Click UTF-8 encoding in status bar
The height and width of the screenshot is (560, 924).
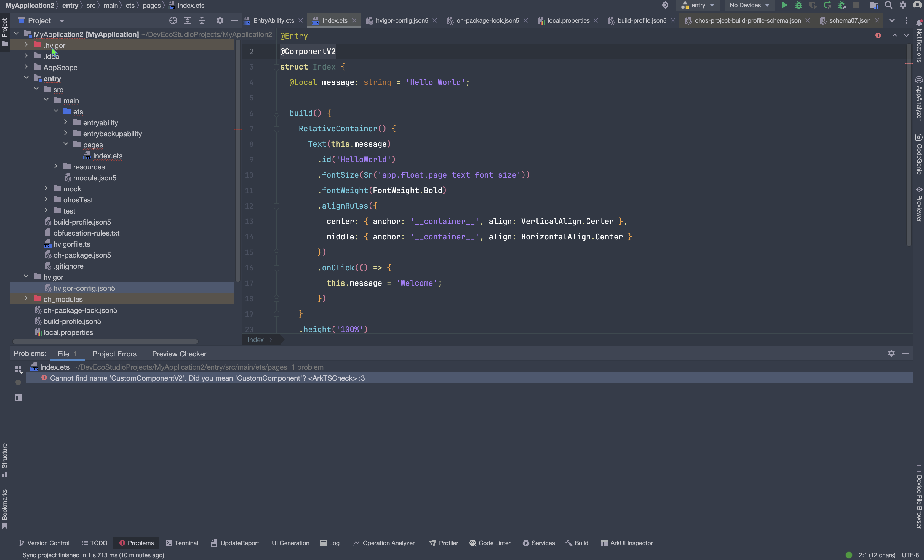[910, 555]
